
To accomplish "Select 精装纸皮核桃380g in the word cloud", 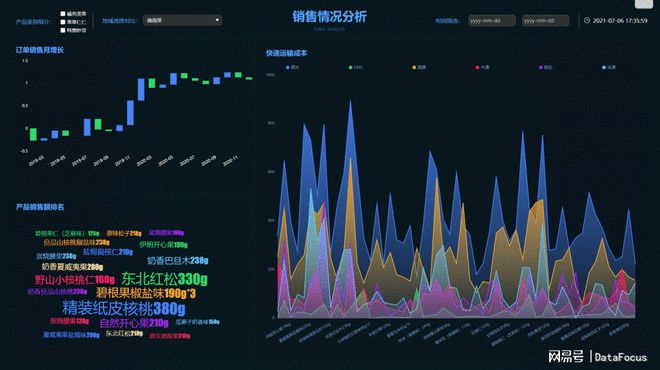I will pyautogui.click(x=124, y=308).
